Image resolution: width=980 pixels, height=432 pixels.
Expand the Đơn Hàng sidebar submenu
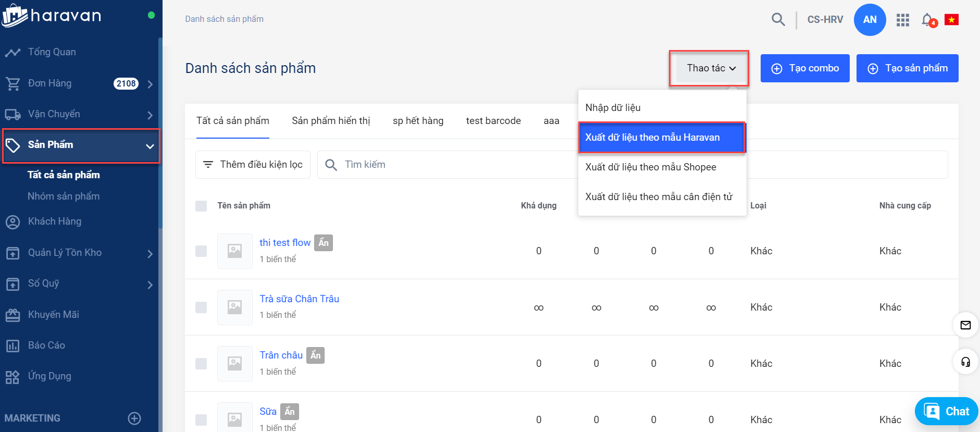(150, 84)
